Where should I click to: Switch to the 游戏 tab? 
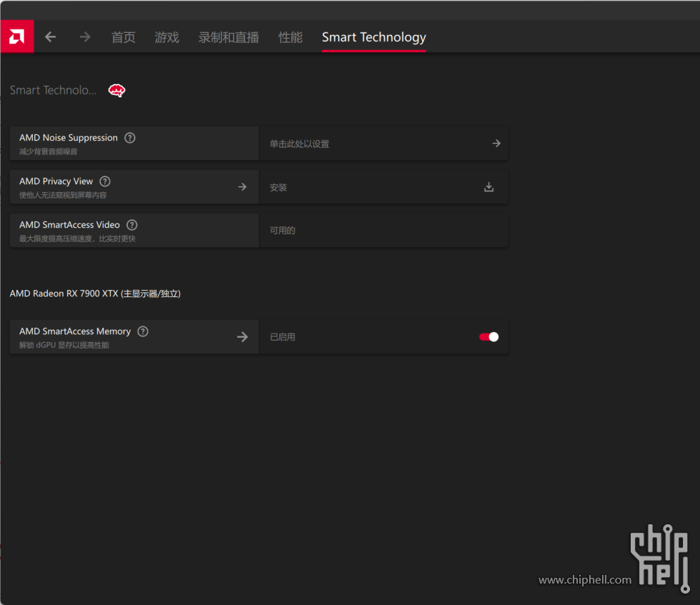(x=166, y=37)
